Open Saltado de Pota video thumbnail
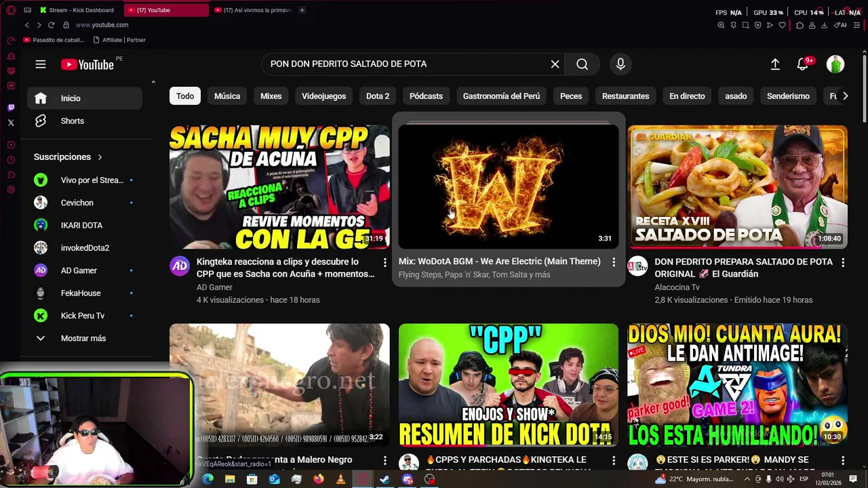Screen dimensions: 868x488 click(x=737, y=187)
